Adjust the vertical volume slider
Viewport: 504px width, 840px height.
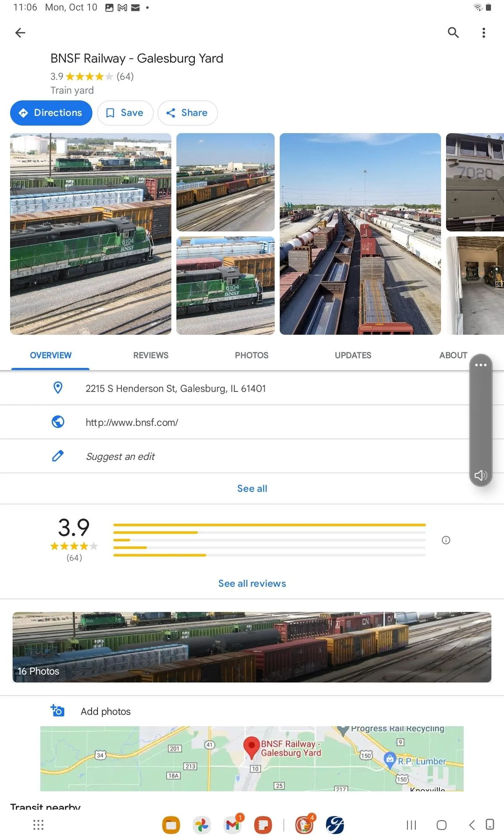tap(480, 420)
